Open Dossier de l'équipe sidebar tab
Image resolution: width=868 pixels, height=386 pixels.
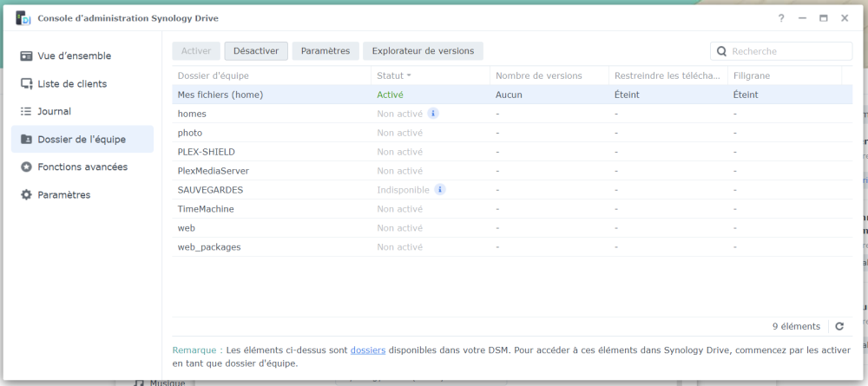[82, 139]
